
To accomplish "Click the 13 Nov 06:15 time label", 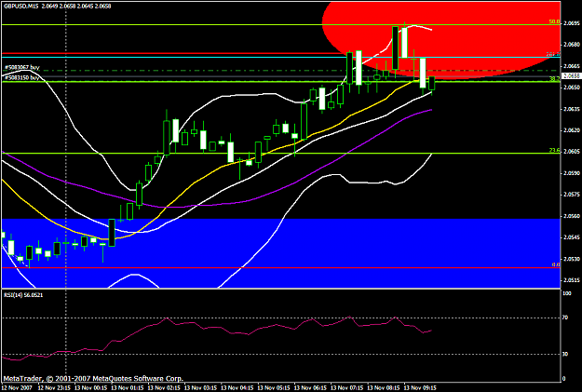I will [311, 388].
